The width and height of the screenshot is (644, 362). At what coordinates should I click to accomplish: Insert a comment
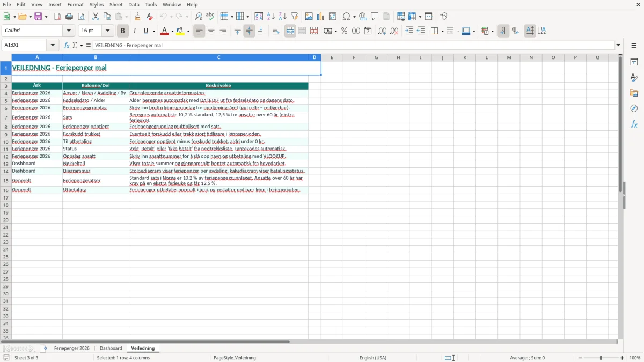[x=375, y=17]
